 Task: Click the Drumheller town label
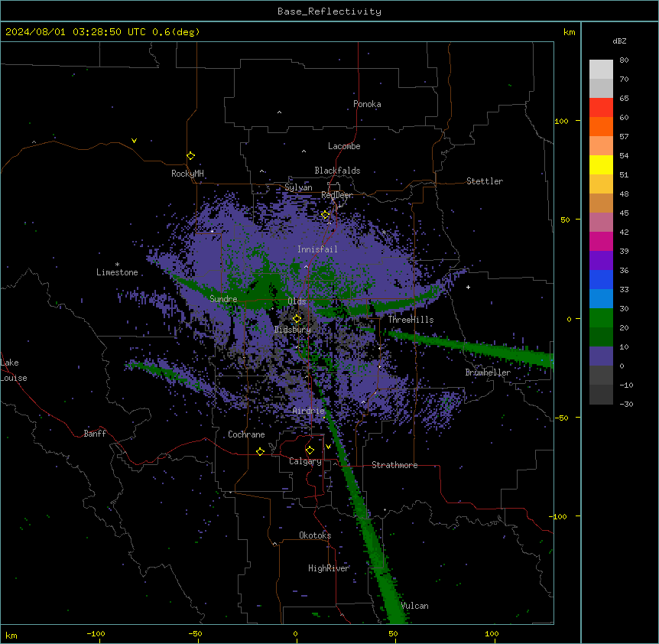click(x=488, y=372)
